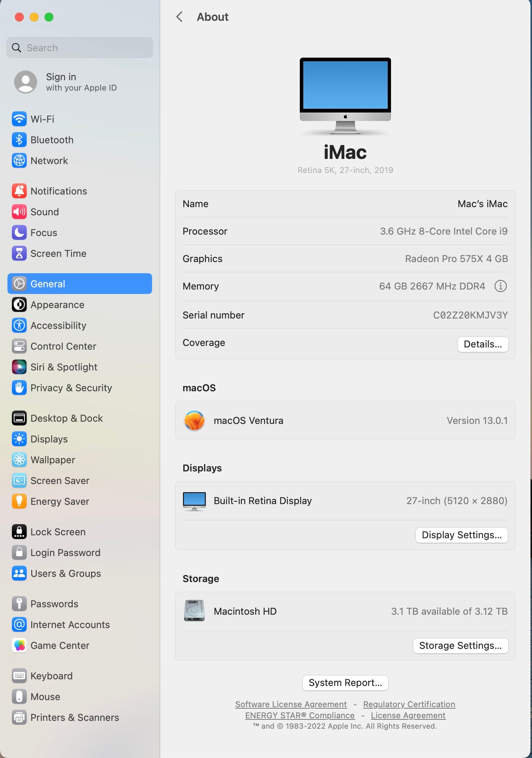
Task: Open Mouse settings icon
Action: point(19,697)
